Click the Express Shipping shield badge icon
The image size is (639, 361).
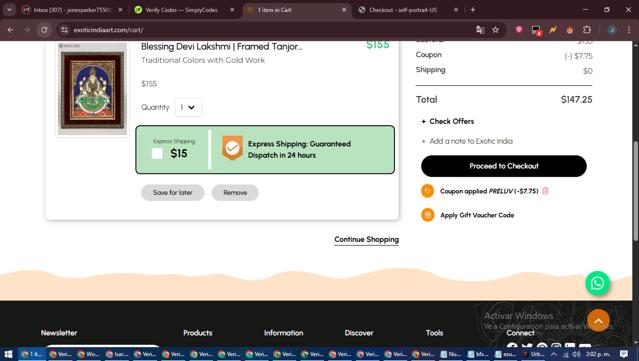tap(232, 147)
